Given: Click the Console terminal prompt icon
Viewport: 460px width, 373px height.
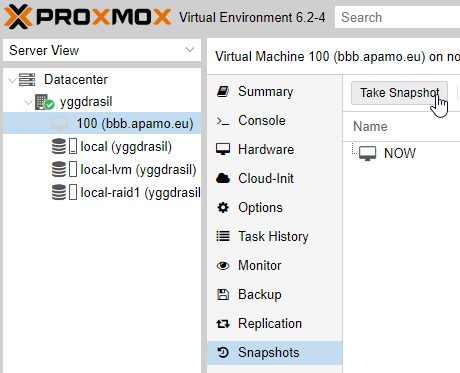Looking at the screenshot, I should click(x=223, y=121).
